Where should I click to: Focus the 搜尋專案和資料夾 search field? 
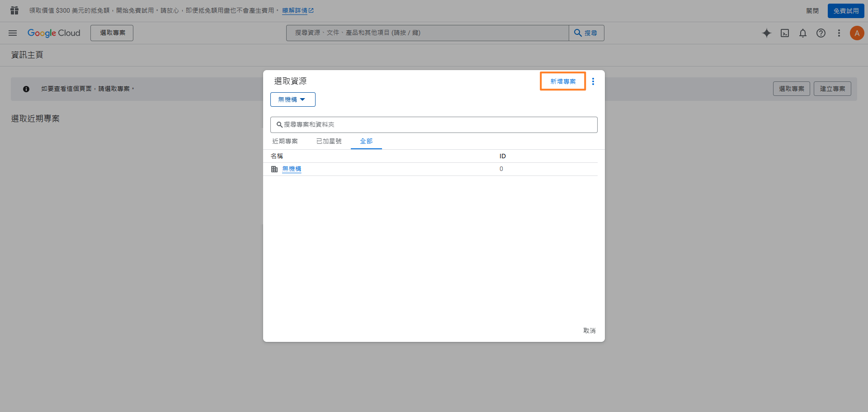tap(434, 125)
